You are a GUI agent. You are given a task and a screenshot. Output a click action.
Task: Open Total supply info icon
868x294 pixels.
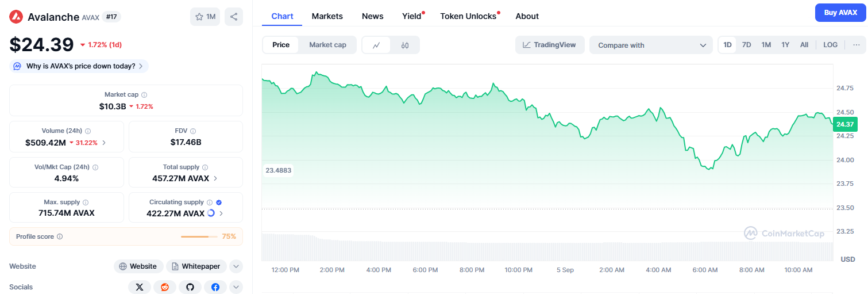pyautogui.click(x=204, y=167)
